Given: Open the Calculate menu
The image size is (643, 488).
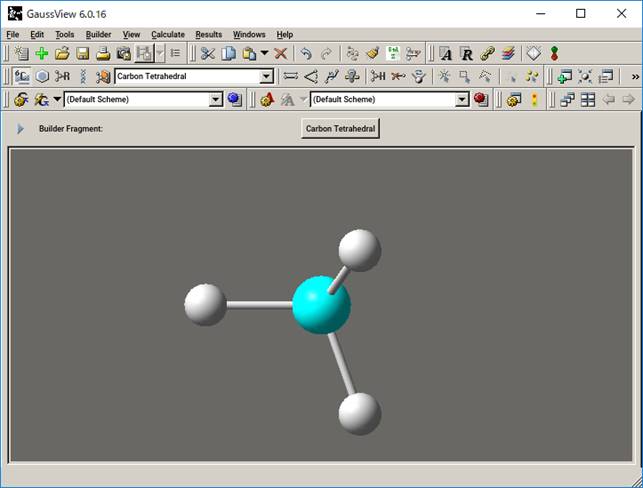Looking at the screenshot, I should [168, 34].
